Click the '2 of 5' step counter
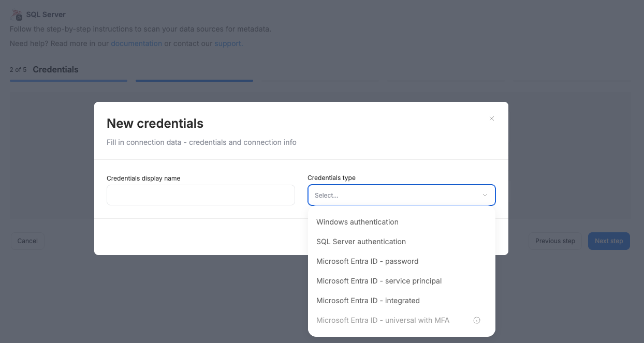The height and width of the screenshot is (343, 644). pyautogui.click(x=18, y=70)
